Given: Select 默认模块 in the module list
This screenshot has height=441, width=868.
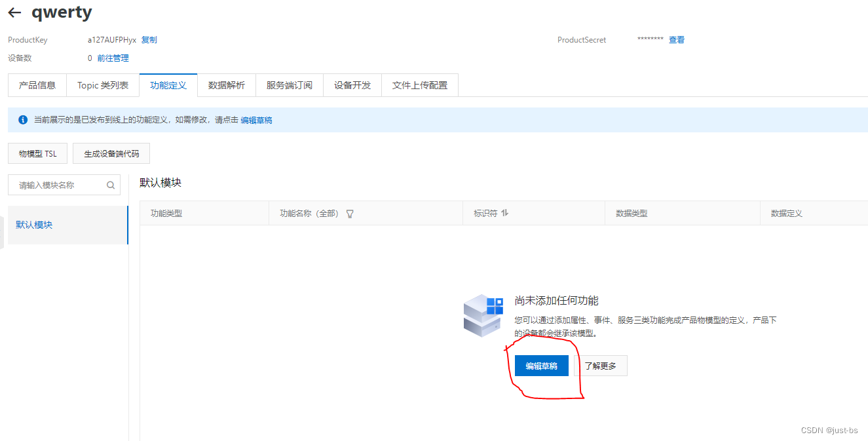Looking at the screenshot, I should [x=68, y=225].
